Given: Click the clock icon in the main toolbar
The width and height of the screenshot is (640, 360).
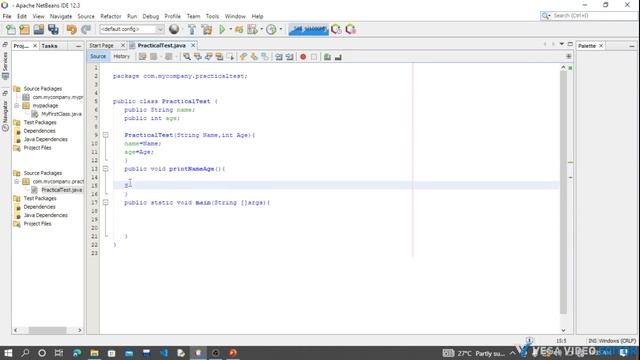Looking at the screenshot, I should [271, 29].
